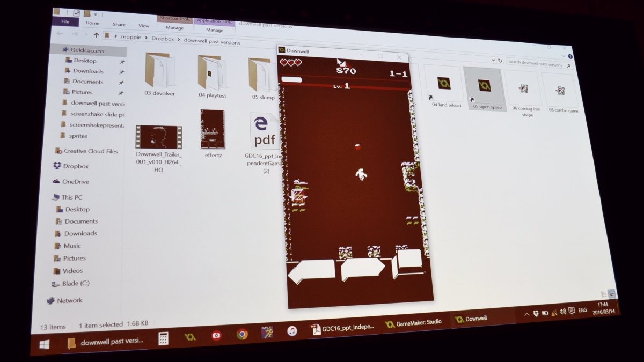Switch to the Downwell taskbar item
Viewport: 644px width, 362px height.
point(477,319)
